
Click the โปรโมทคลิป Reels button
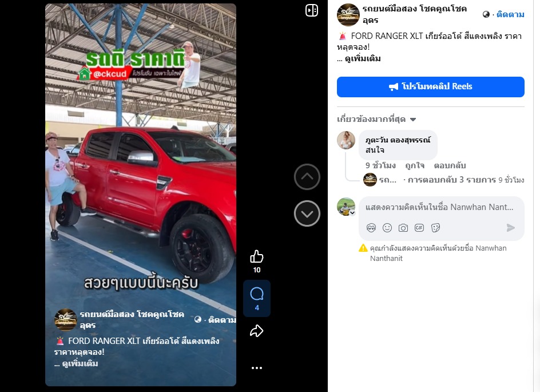(x=431, y=87)
